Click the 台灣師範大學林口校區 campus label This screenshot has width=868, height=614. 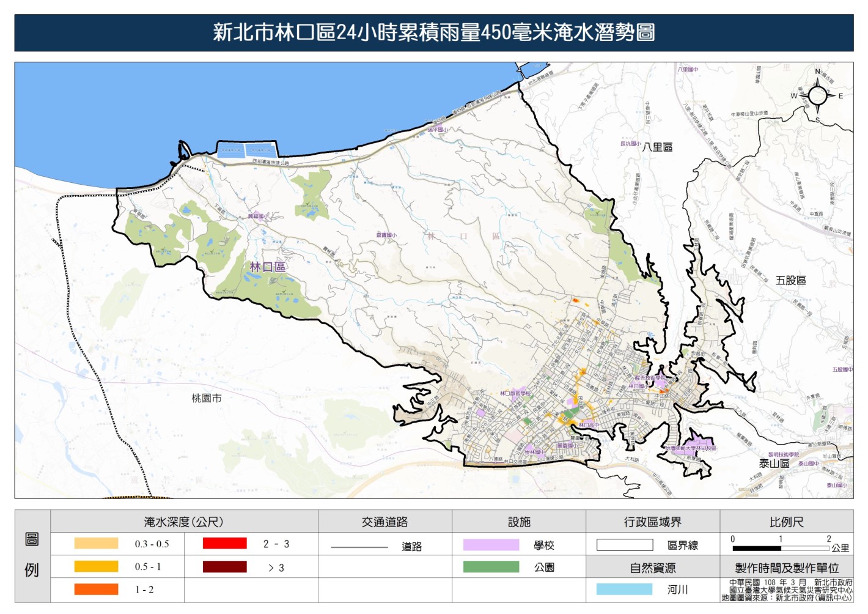coord(691,448)
